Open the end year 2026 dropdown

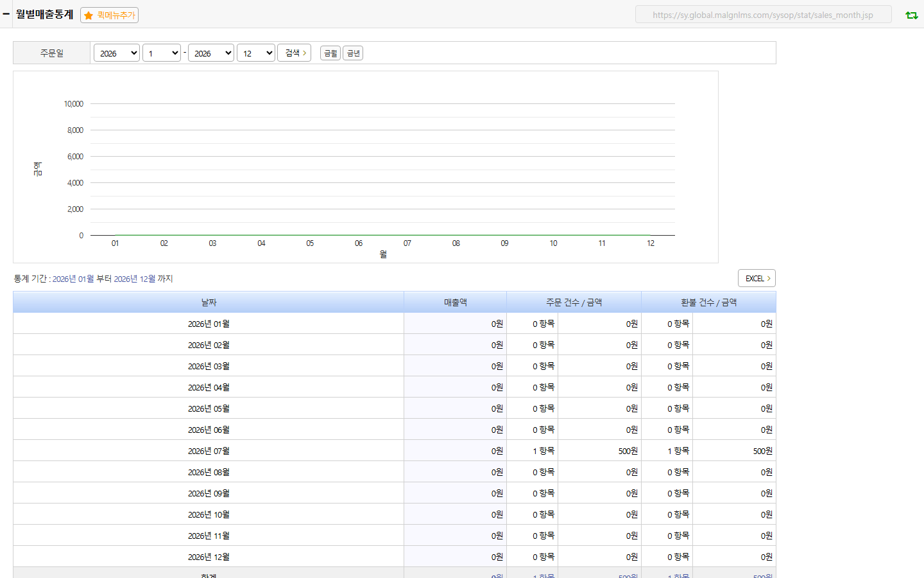[x=211, y=53]
